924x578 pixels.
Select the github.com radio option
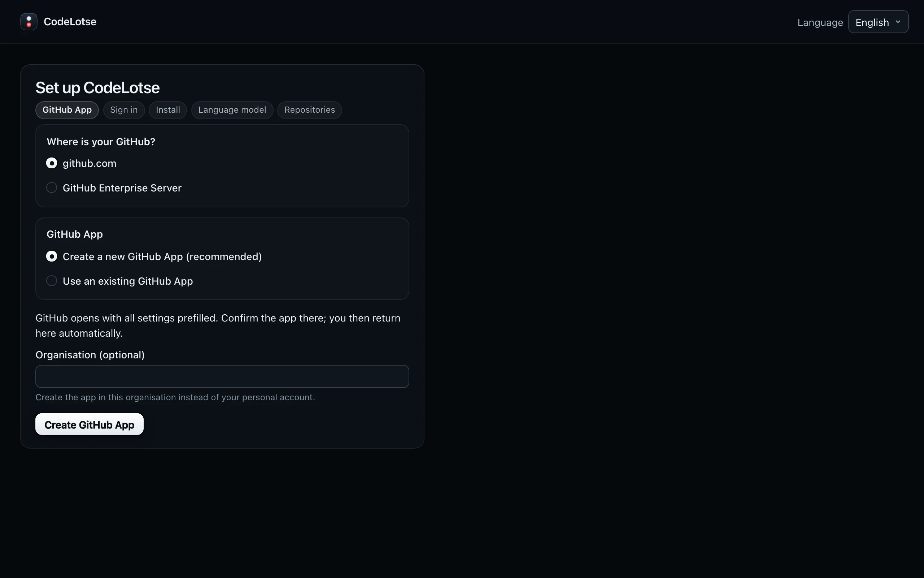coord(52,163)
